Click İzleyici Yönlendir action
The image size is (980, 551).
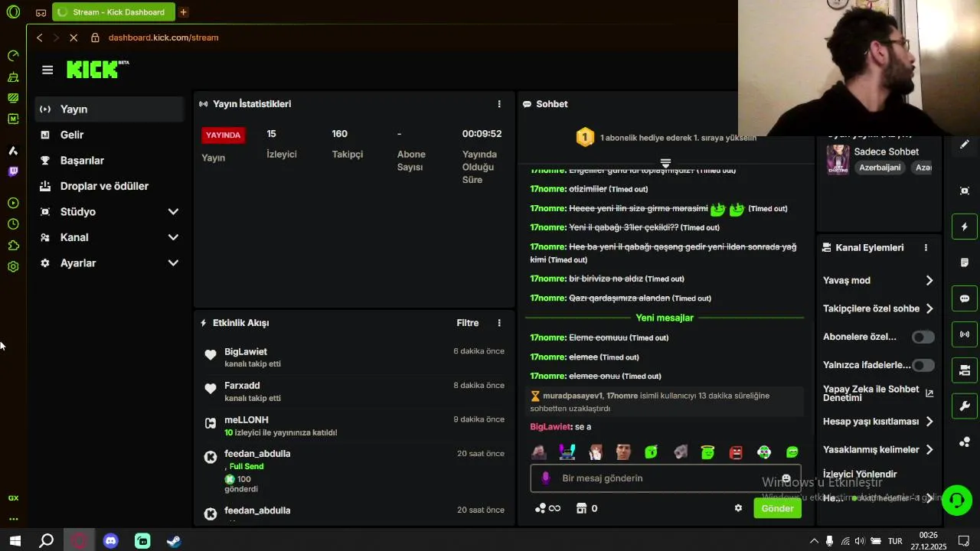860,474
